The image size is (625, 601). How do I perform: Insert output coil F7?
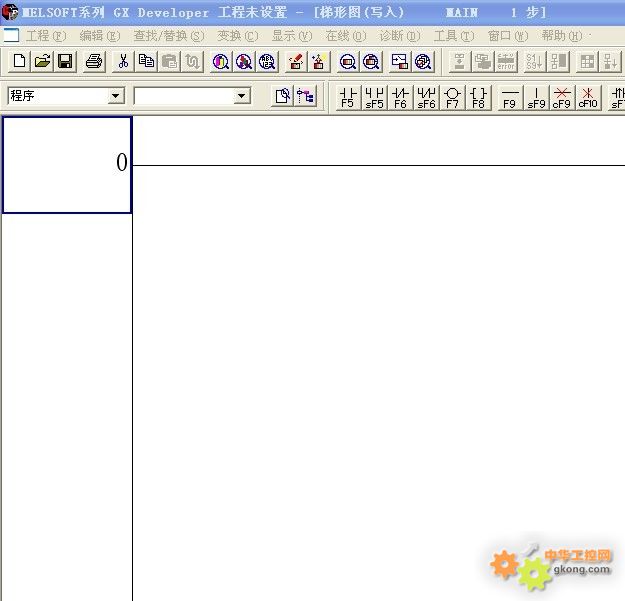coord(452,97)
